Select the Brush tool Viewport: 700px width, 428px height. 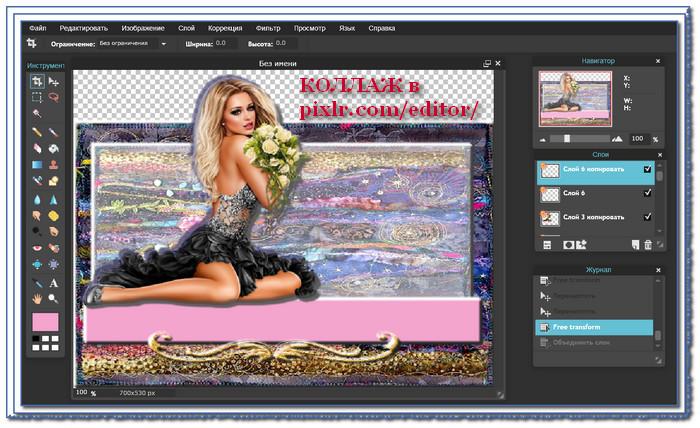point(54,132)
